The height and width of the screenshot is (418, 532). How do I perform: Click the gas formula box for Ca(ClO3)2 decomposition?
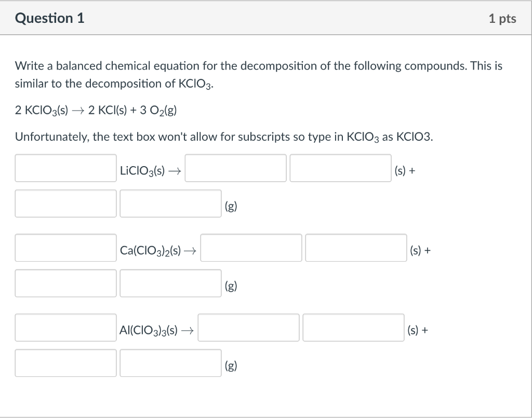pyautogui.click(x=170, y=283)
